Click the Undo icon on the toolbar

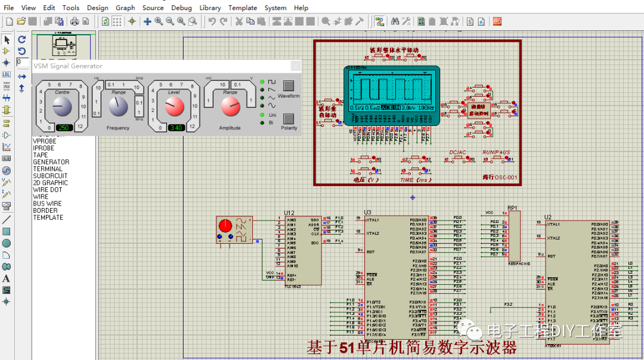click(211, 21)
